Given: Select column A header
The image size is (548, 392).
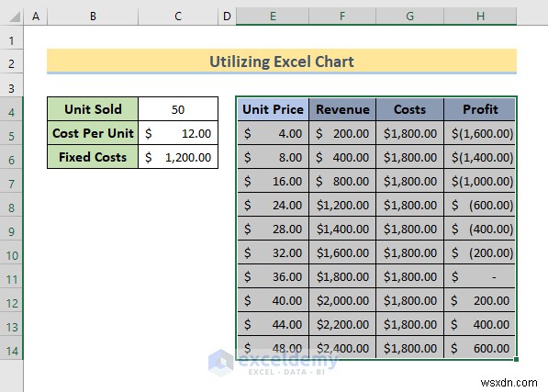Looking at the screenshot, I should tap(35, 17).
